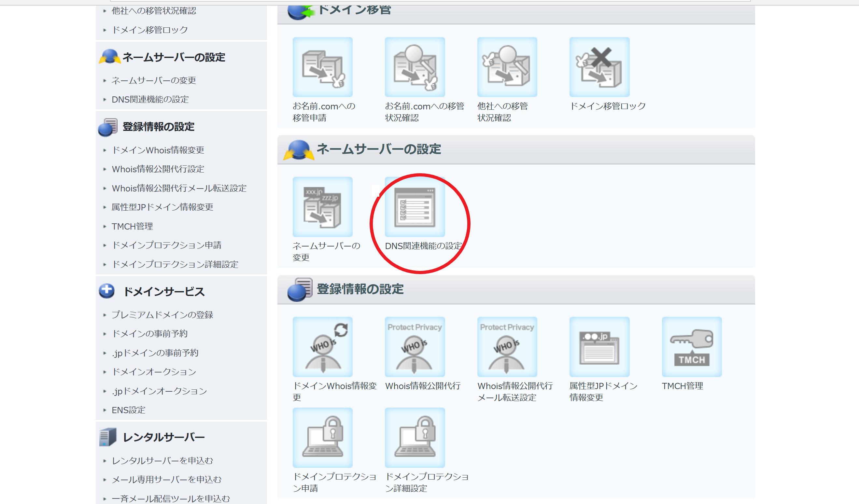This screenshot has height=504, width=859.
Task: Open the DNS関連機能の設定 icon
Action: pyautogui.click(x=415, y=207)
